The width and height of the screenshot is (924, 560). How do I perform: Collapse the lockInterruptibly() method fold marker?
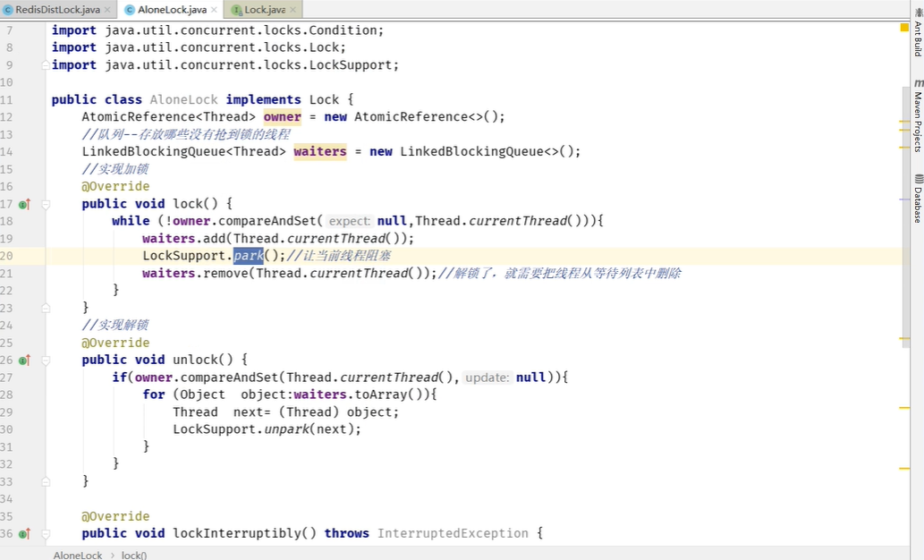(x=46, y=534)
